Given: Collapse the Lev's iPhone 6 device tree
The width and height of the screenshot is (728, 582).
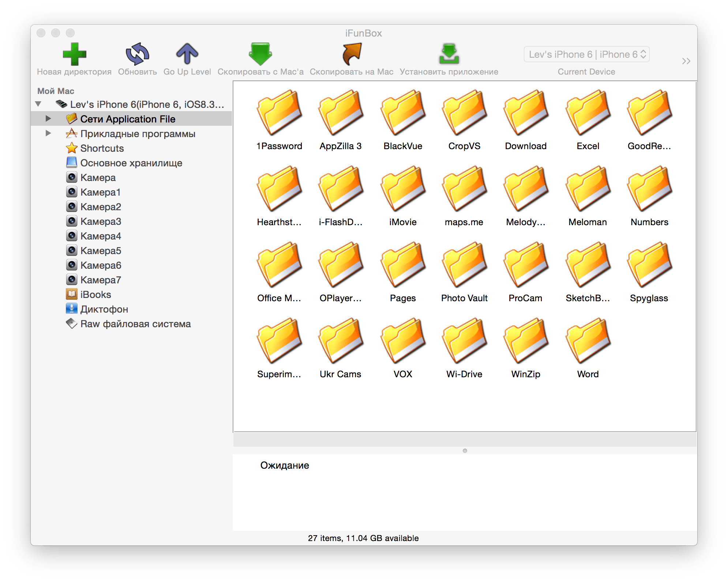Looking at the screenshot, I should (x=38, y=104).
